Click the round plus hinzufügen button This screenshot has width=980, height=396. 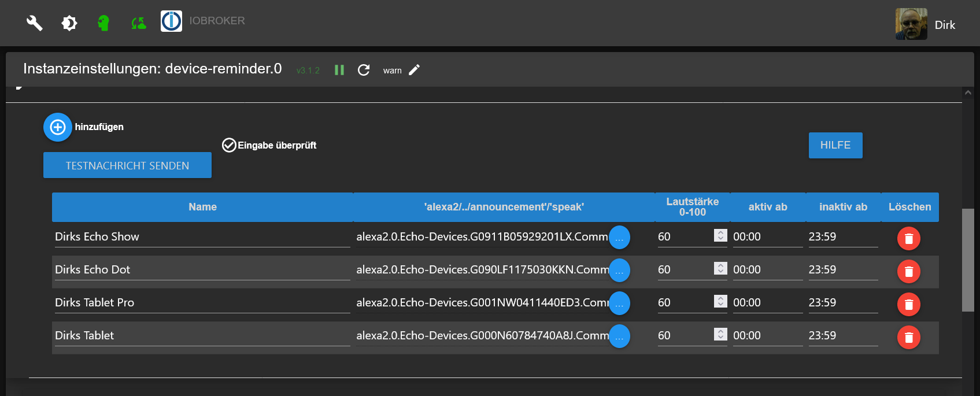pyautogui.click(x=58, y=127)
